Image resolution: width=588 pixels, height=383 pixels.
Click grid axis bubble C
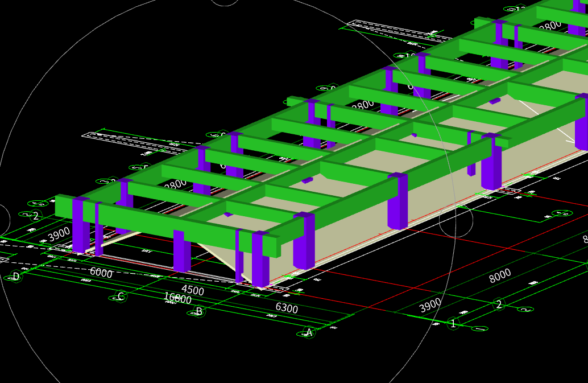click(x=121, y=296)
